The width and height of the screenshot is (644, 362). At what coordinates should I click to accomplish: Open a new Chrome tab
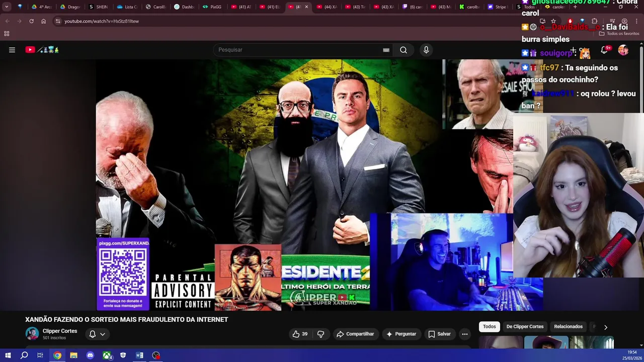click(x=575, y=7)
